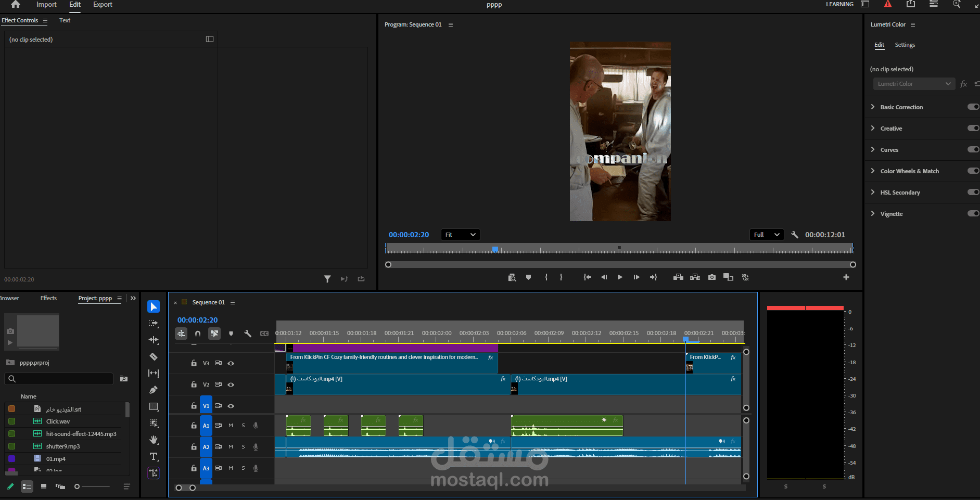Image resolution: width=980 pixels, height=500 pixels.
Task: Select the Type tool
Action: tap(154, 456)
